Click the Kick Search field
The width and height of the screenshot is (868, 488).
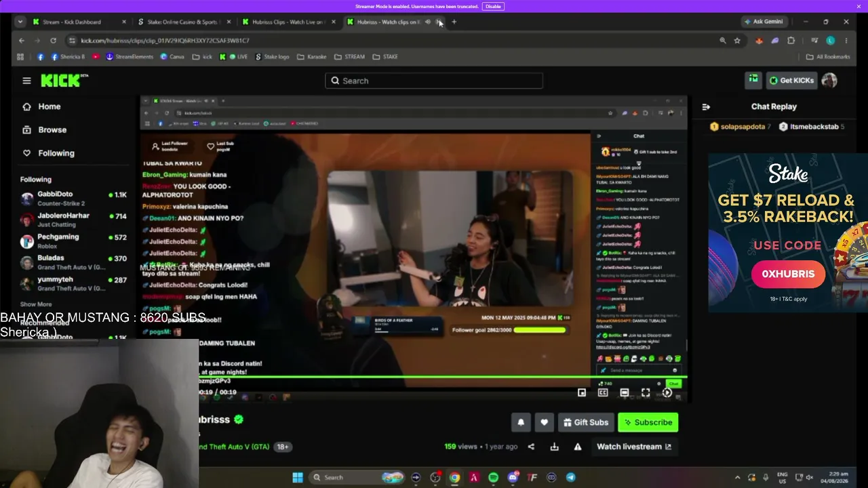point(434,81)
